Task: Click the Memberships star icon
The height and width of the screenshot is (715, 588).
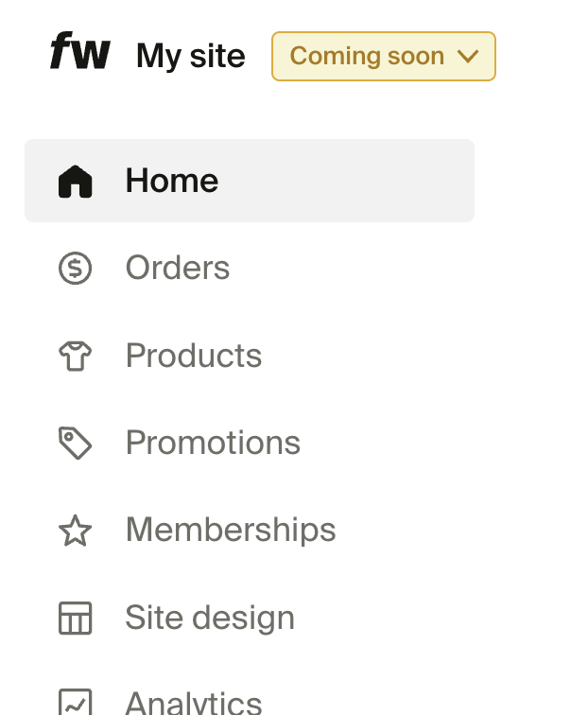Action: coord(76,531)
